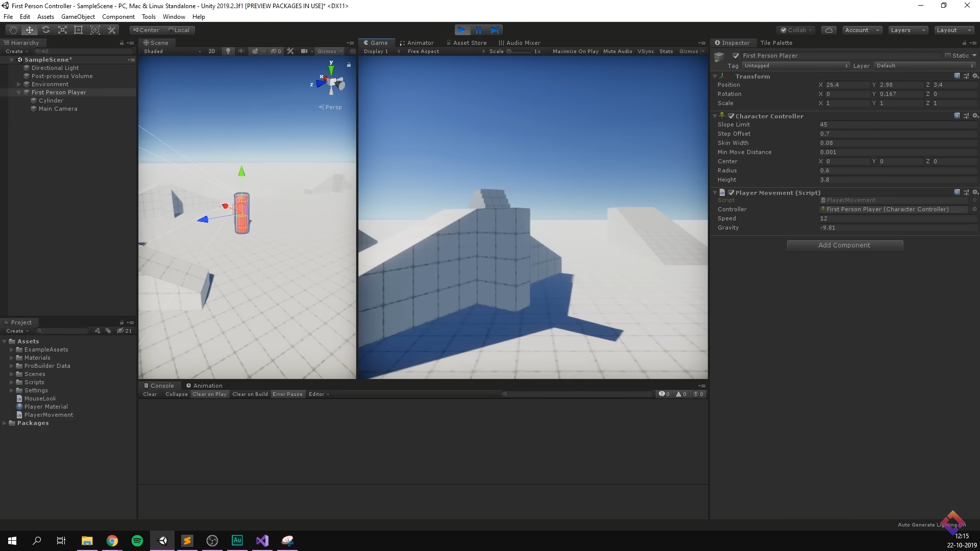Toggle scene lighting with the bulb icon
Image resolution: width=980 pixels, height=551 pixels.
(x=228, y=51)
